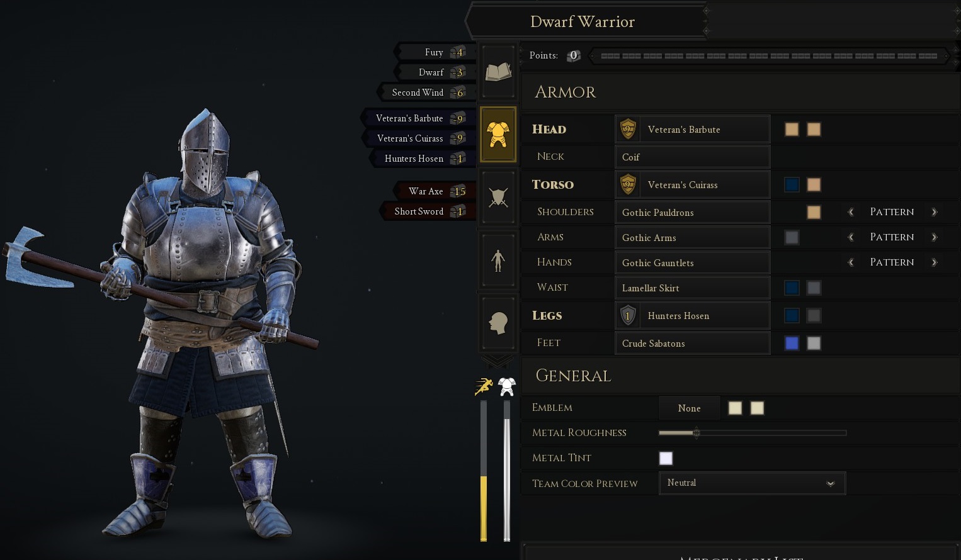Select previous Arms pattern arrow
The width and height of the screenshot is (961, 560).
[x=851, y=237]
